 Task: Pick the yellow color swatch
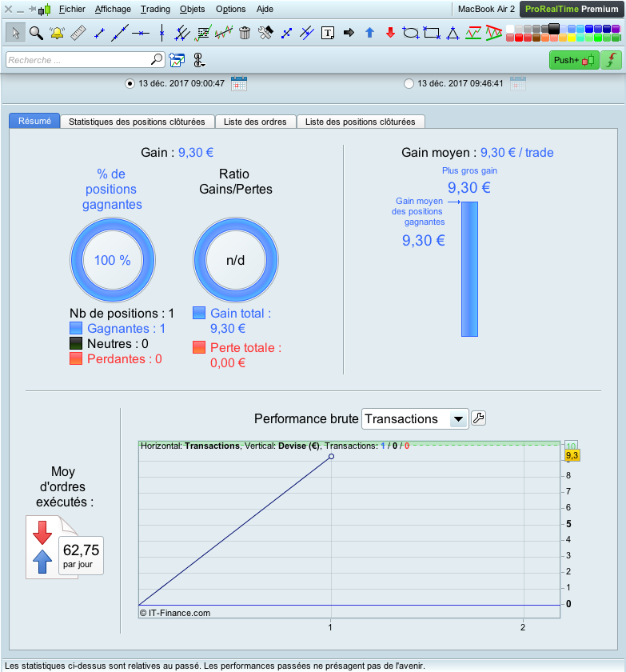tap(572, 38)
